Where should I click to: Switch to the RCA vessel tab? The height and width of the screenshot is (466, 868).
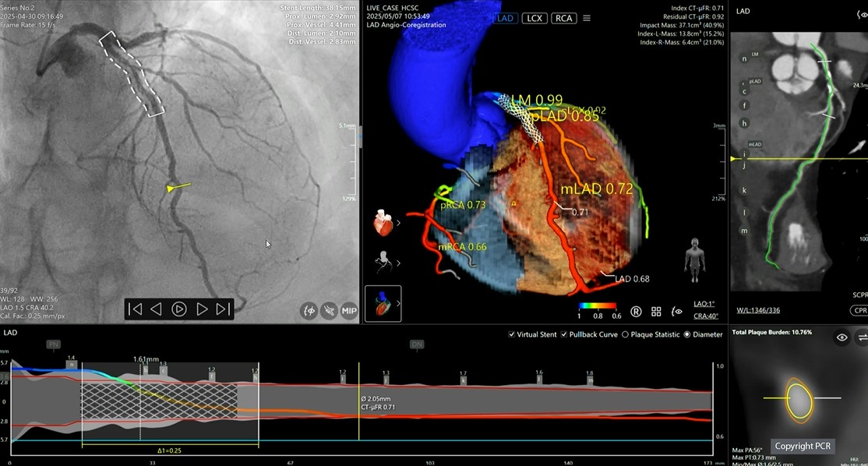tap(563, 18)
